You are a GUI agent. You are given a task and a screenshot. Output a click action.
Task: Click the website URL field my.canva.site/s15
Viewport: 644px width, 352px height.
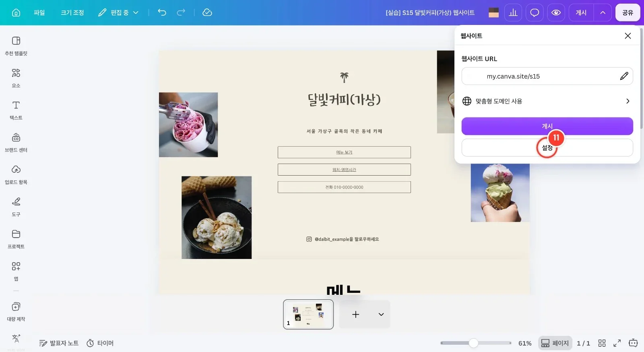coord(547,76)
